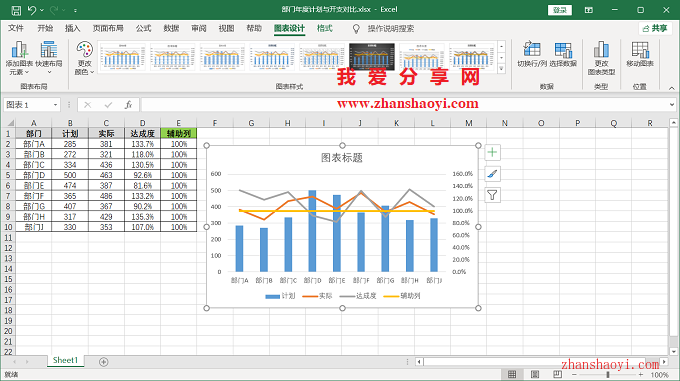This screenshot has width=680, height=381.
Task: Click the Save icon in quick access toolbar
Action: (x=16, y=10)
